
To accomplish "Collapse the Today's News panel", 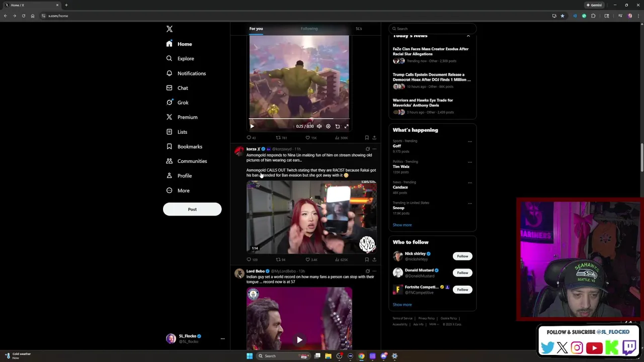I will 468,36.
